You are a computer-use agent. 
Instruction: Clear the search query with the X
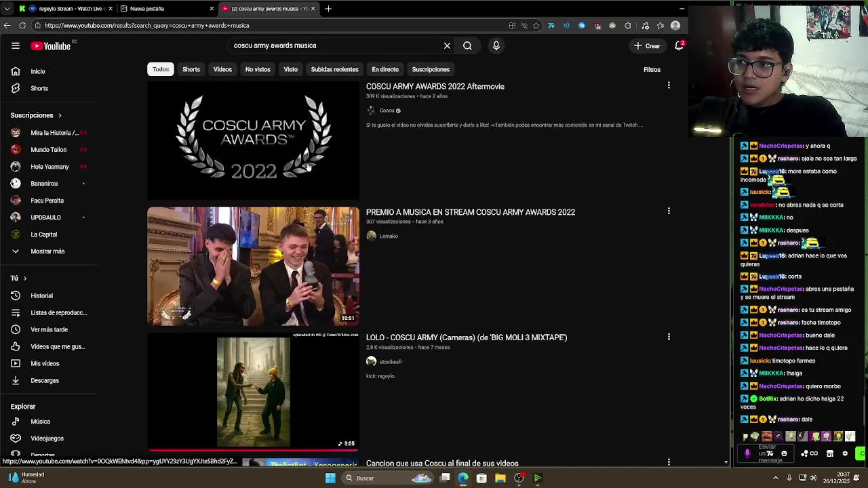[x=447, y=45]
